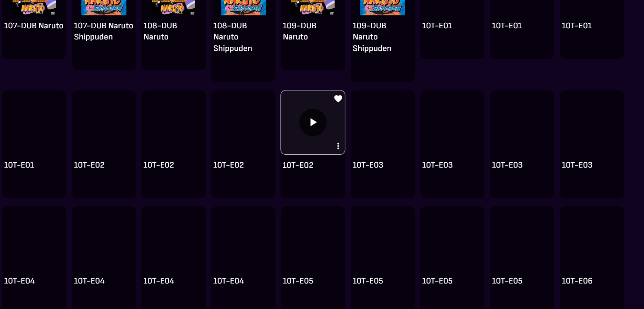Open the 109-DUB Naruto Shippuden cover image
The width and height of the screenshot is (644, 309).
pyautogui.click(x=382, y=7)
